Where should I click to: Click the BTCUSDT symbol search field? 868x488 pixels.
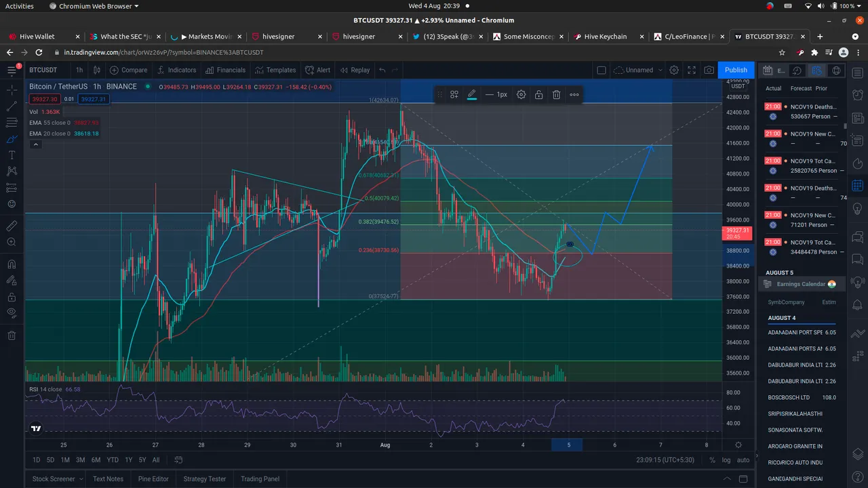[44, 70]
